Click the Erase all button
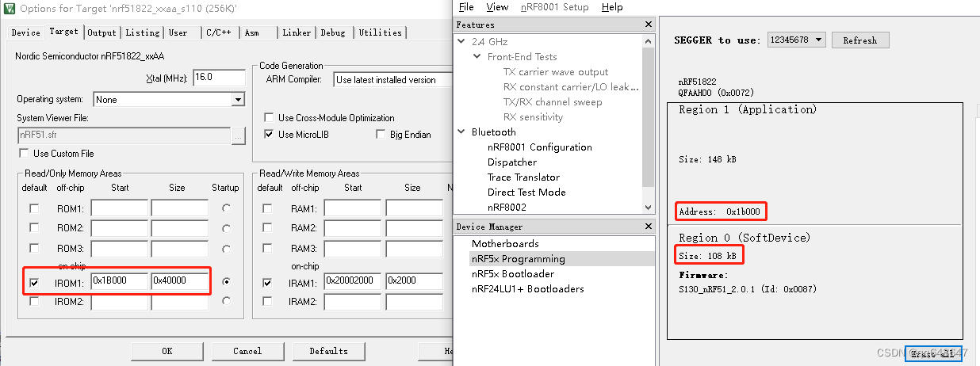This screenshot has width=980, height=366. click(x=932, y=353)
